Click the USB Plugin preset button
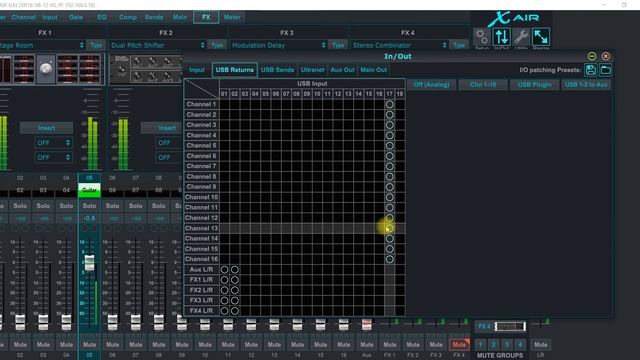The image size is (640, 360). (x=534, y=84)
